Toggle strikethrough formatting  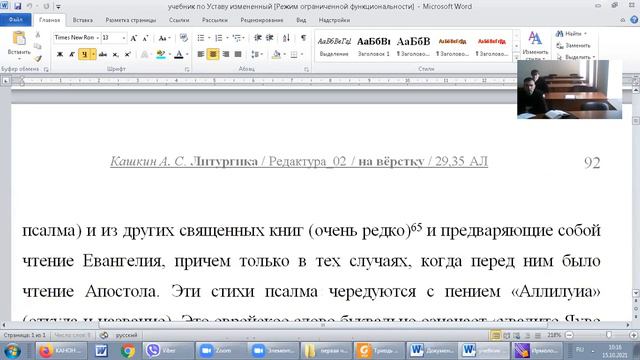103,54
